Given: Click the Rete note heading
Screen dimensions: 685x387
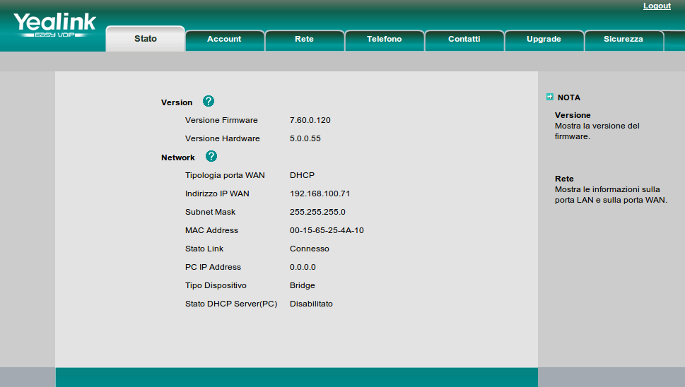Looking at the screenshot, I should tap(564, 179).
